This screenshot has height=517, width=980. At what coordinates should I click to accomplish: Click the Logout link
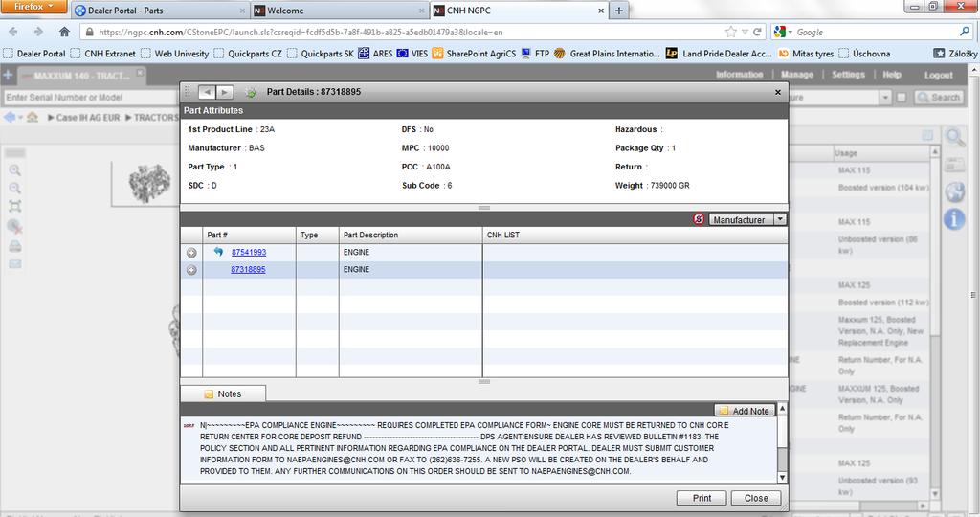pos(938,75)
